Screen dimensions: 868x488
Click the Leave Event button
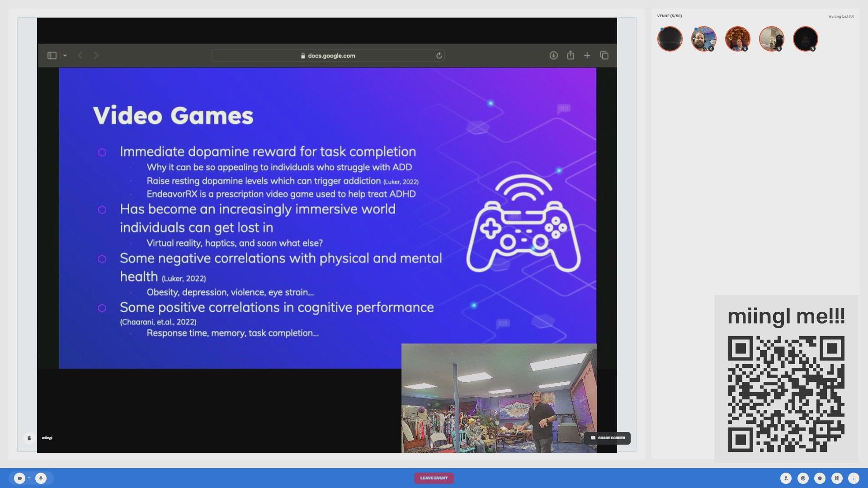pyautogui.click(x=434, y=478)
